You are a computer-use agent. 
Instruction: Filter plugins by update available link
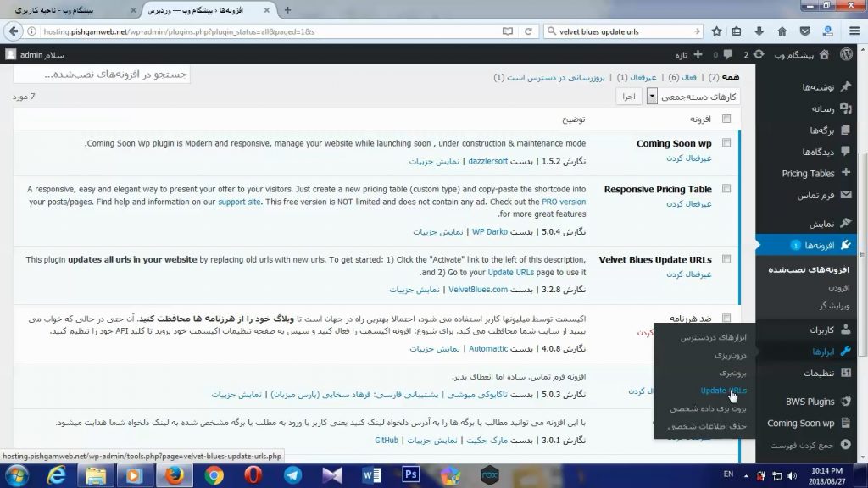point(549,77)
